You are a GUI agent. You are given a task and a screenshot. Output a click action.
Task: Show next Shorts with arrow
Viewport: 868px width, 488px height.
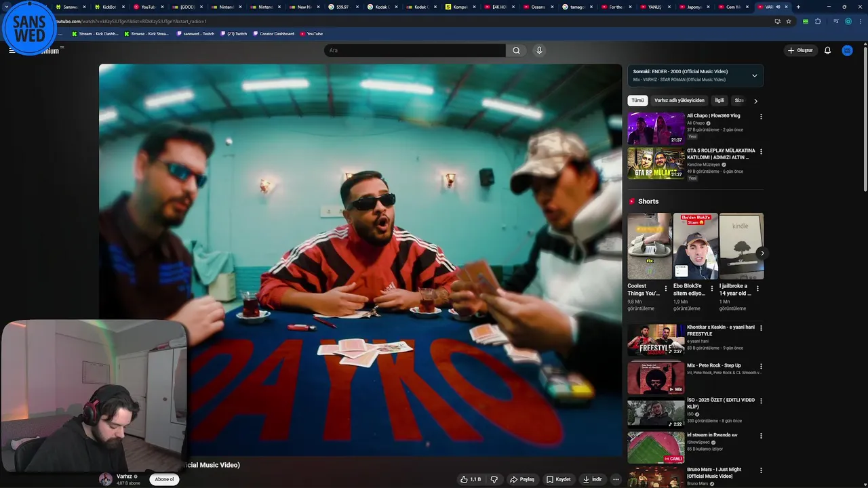[762, 253]
